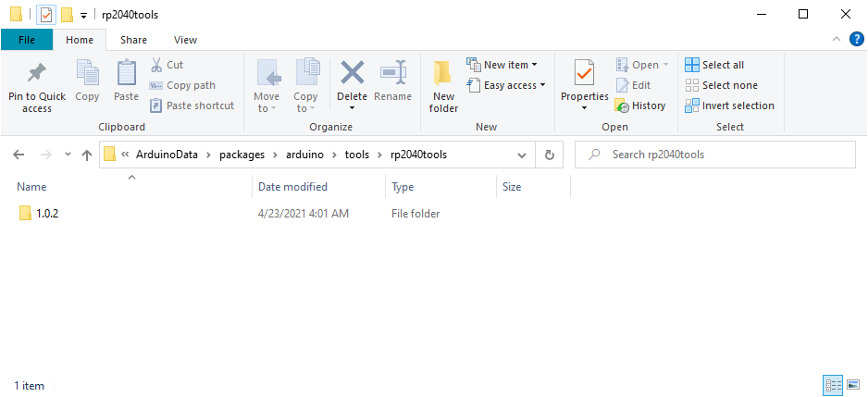Go back with the left arrow

click(x=19, y=155)
